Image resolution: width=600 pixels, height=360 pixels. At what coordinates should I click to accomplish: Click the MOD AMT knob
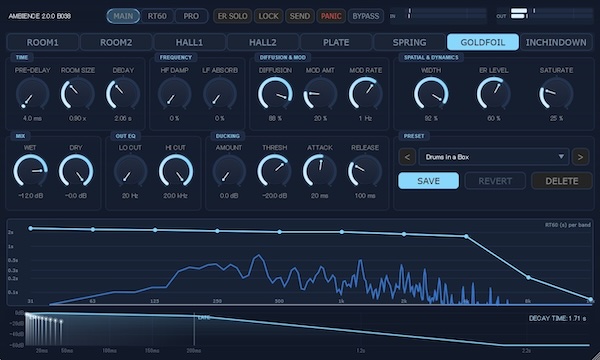[x=320, y=94]
